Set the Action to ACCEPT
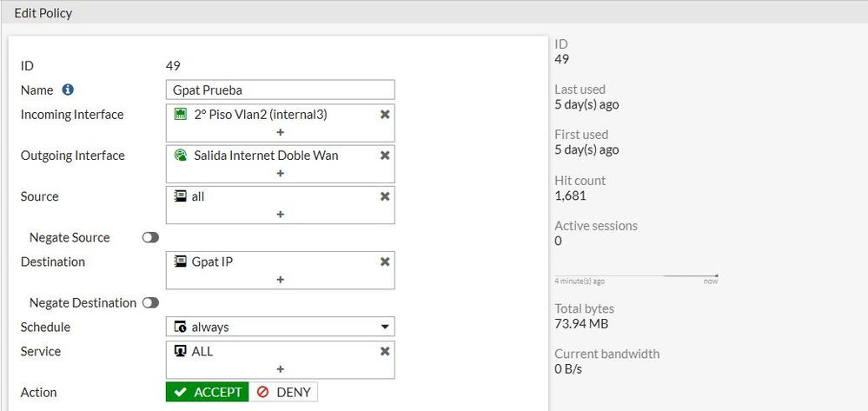 click(x=207, y=392)
